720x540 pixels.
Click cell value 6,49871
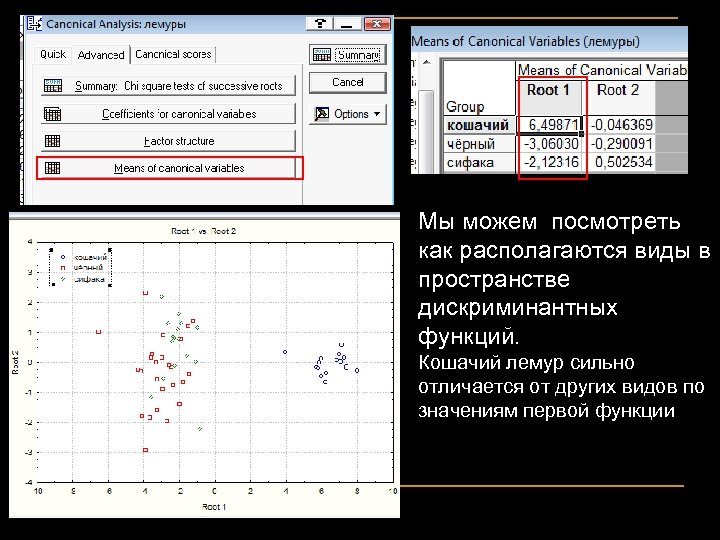(x=550, y=125)
